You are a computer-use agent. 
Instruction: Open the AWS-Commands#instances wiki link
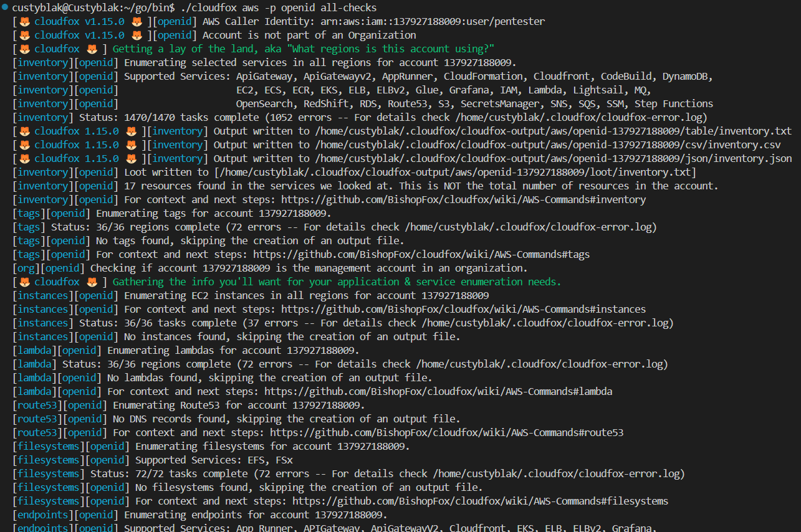pyautogui.click(x=463, y=309)
